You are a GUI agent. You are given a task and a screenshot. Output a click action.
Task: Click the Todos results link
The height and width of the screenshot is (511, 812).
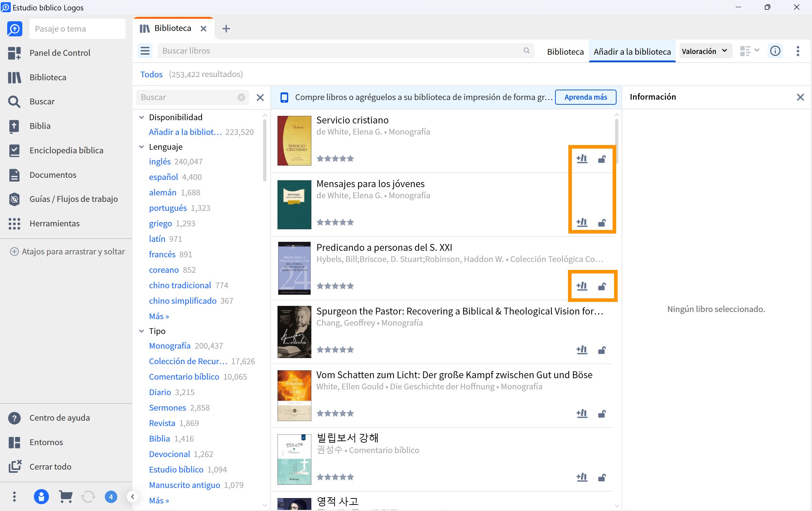tap(152, 74)
